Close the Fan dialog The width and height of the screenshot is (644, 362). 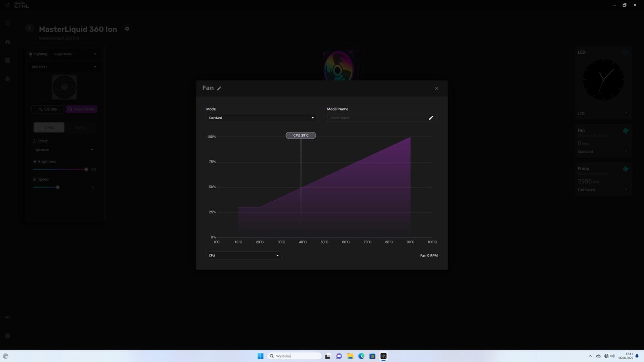(437, 89)
